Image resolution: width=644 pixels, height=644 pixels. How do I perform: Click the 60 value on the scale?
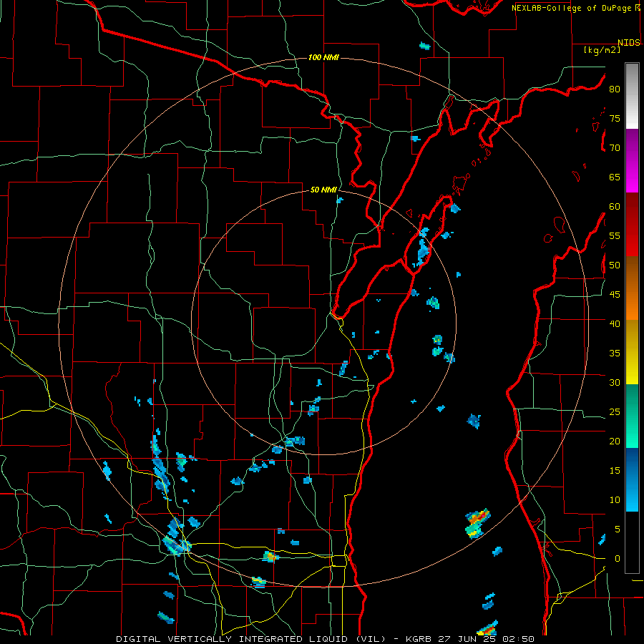615,207
